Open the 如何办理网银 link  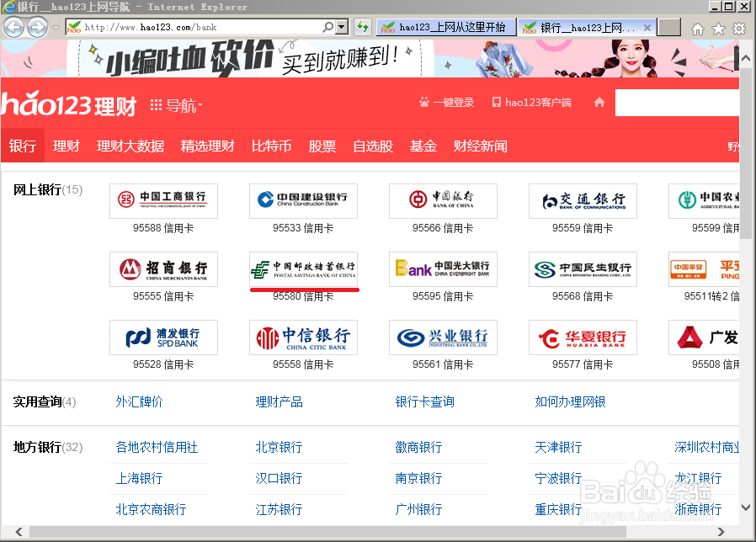[x=570, y=401]
